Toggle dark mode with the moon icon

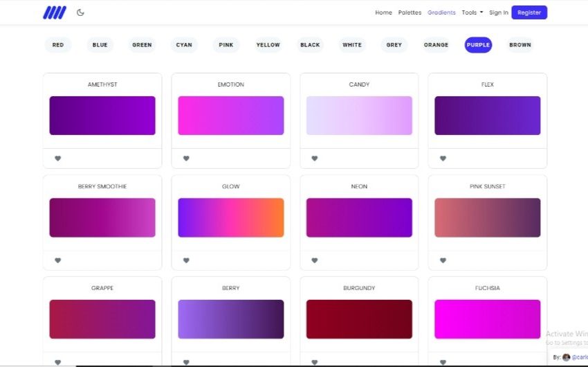[80, 12]
